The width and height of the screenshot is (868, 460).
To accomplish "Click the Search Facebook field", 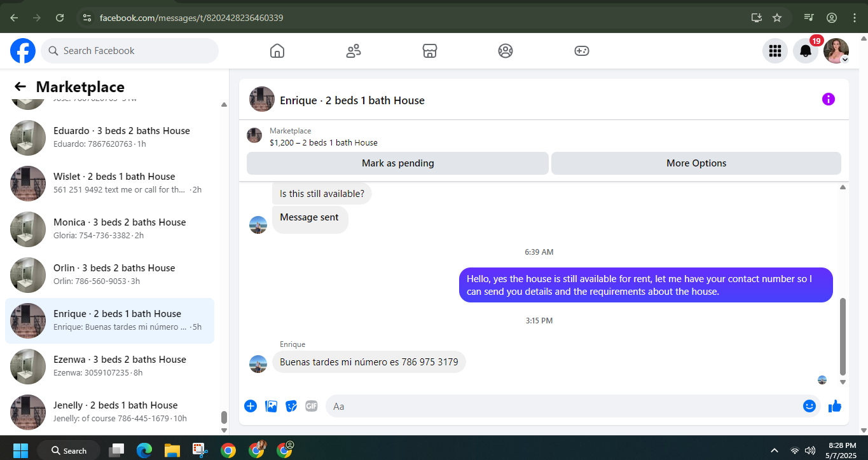I will tap(130, 51).
